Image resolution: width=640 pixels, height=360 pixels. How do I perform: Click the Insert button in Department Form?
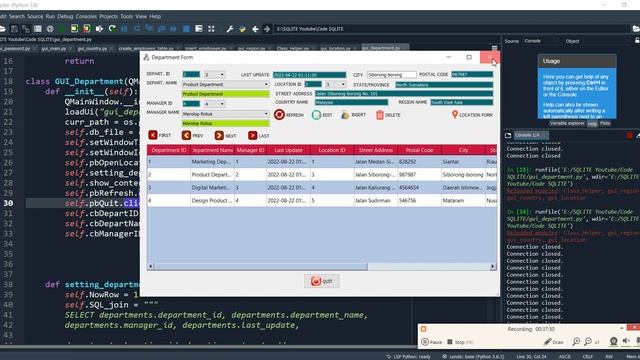353,115
